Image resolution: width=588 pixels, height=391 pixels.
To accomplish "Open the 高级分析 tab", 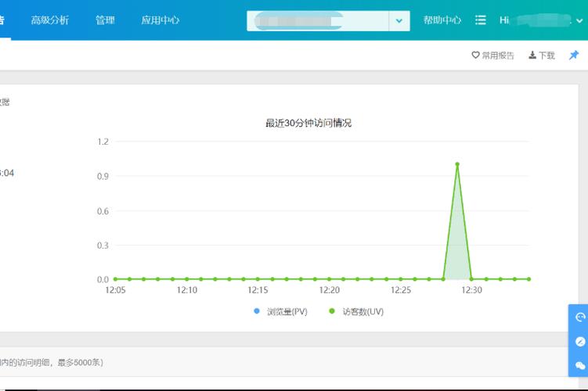I will click(x=49, y=20).
